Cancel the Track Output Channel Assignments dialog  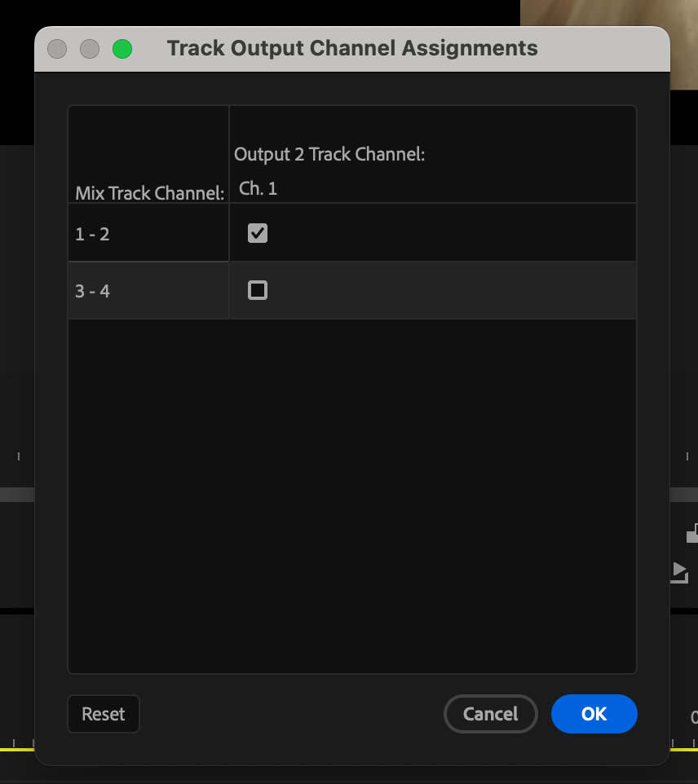491,714
